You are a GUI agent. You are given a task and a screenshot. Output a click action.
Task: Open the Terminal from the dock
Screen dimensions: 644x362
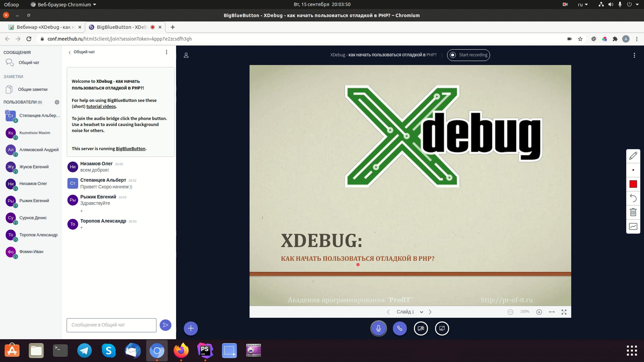pos(60,350)
